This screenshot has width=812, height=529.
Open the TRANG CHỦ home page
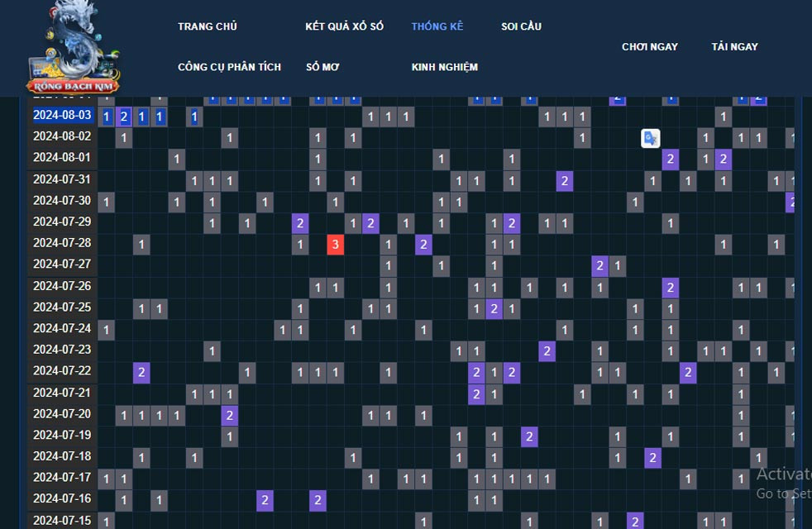point(207,26)
